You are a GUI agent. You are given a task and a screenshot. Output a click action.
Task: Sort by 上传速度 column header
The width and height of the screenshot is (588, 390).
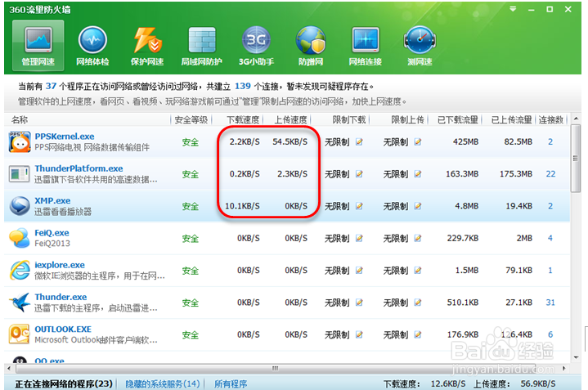click(290, 120)
